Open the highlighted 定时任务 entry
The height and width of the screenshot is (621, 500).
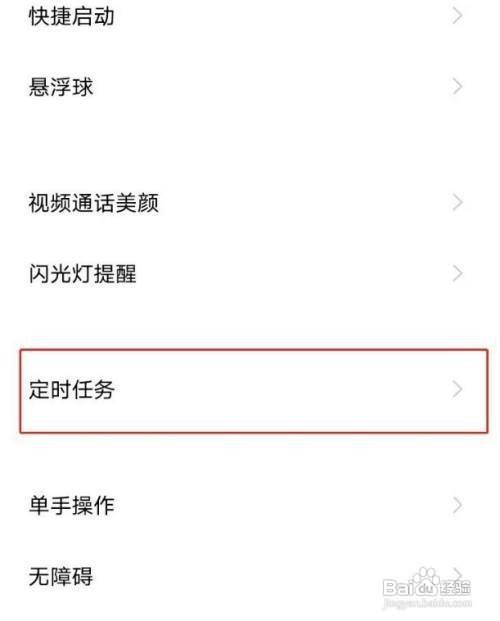click(x=71, y=389)
